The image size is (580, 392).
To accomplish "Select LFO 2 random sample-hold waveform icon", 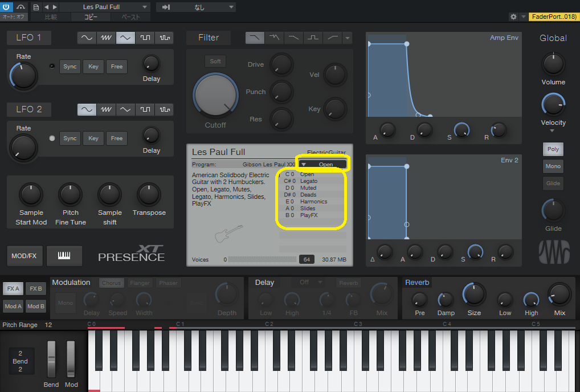I will (x=165, y=109).
